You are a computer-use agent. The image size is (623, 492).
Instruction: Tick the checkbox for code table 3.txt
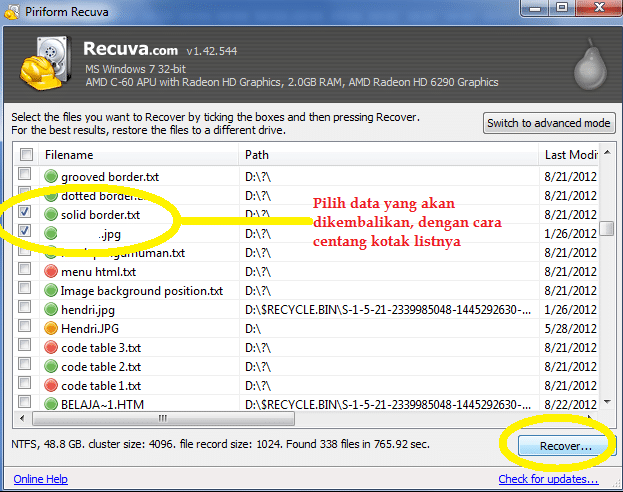tap(25, 345)
